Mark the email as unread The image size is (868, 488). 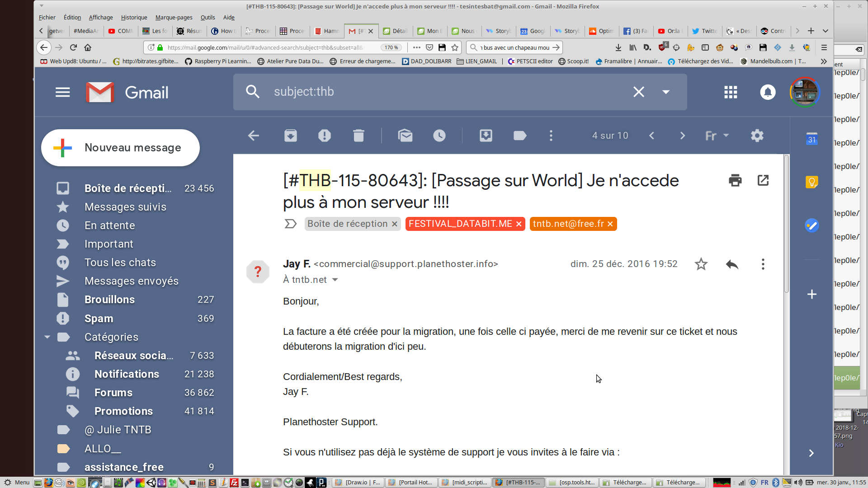(405, 136)
